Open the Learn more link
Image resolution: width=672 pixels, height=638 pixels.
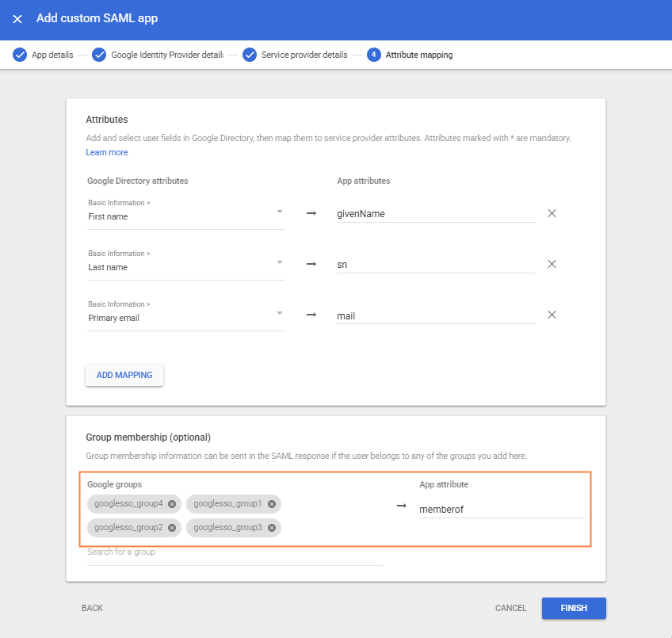(107, 152)
